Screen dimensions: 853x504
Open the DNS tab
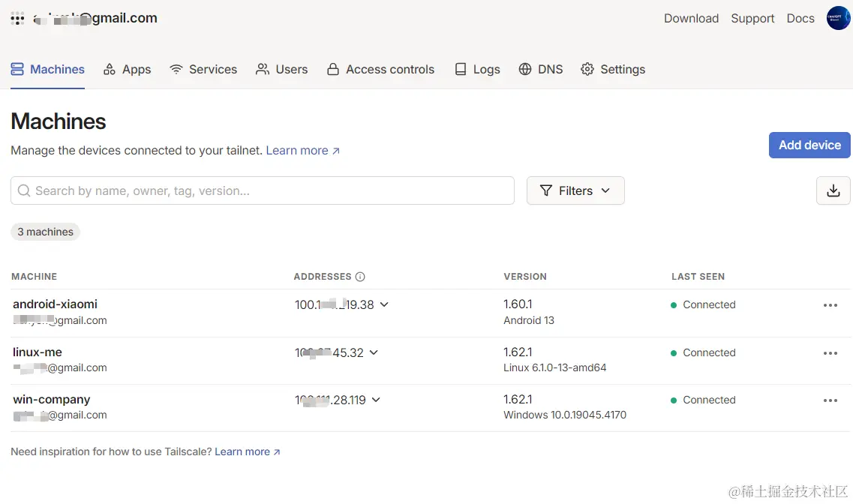pos(540,69)
